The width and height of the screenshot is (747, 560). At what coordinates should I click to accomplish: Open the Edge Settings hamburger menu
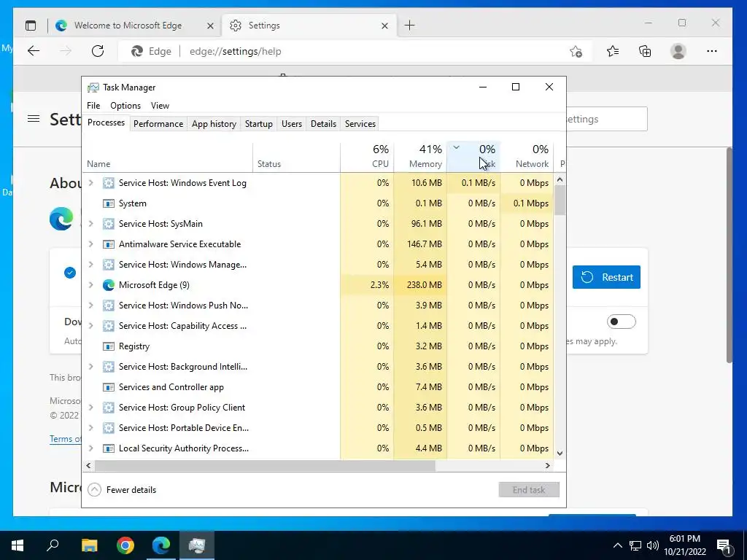34,119
